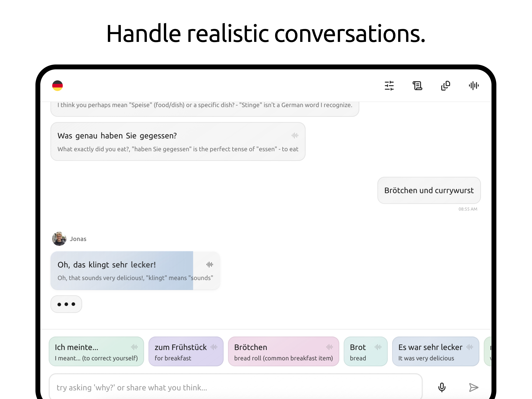This screenshot has height=399, width=532.
Task: Click the typing indicator dots bubble
Action: coord(66,304)
